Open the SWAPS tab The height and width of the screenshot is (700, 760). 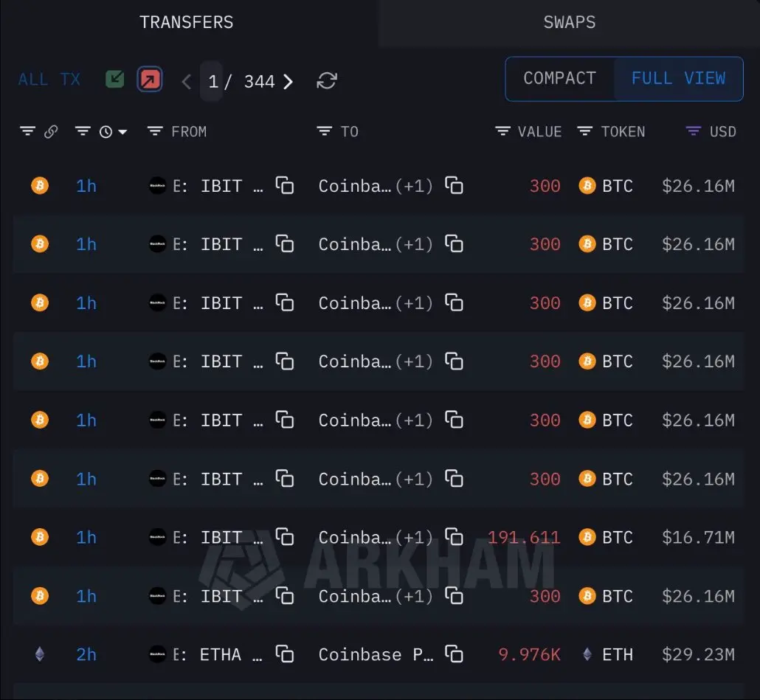[570, 22]
